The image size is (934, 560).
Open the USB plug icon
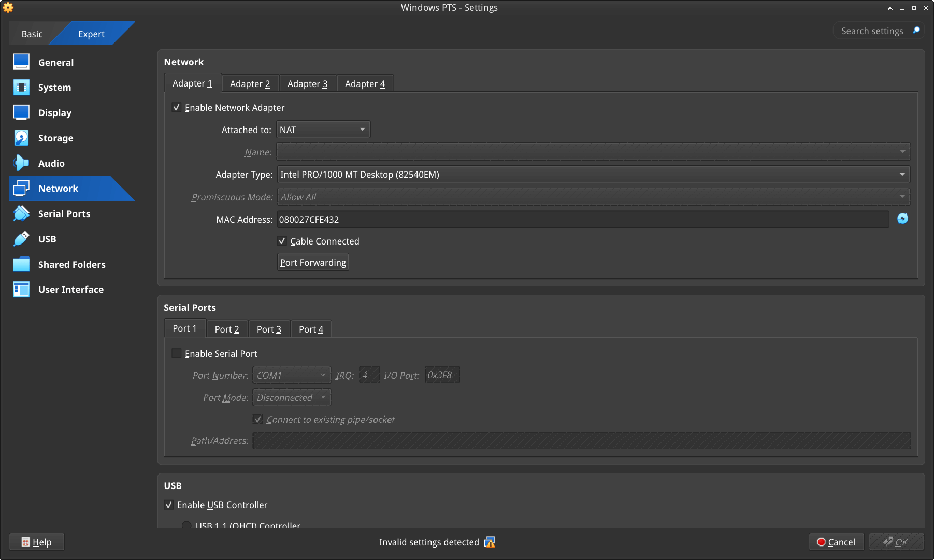coord(21,239)
